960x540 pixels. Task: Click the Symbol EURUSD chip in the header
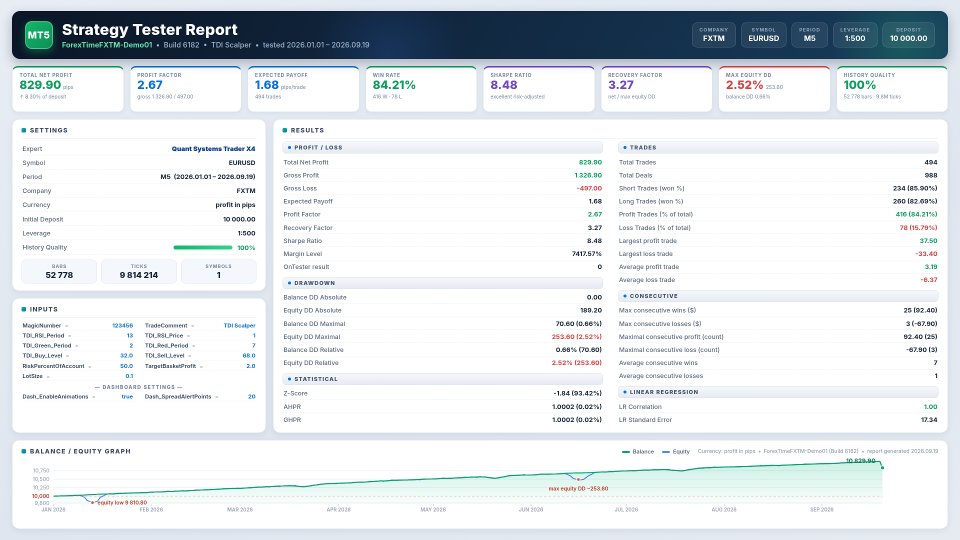coord(763,34)
